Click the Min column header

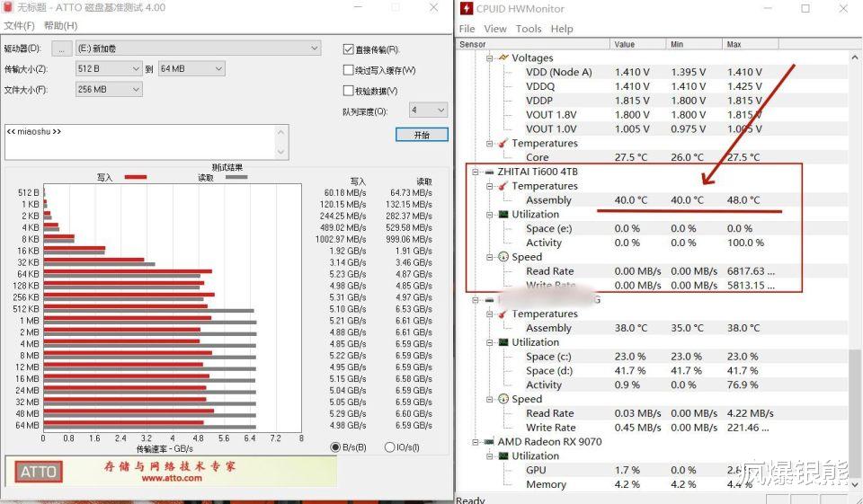694,44
